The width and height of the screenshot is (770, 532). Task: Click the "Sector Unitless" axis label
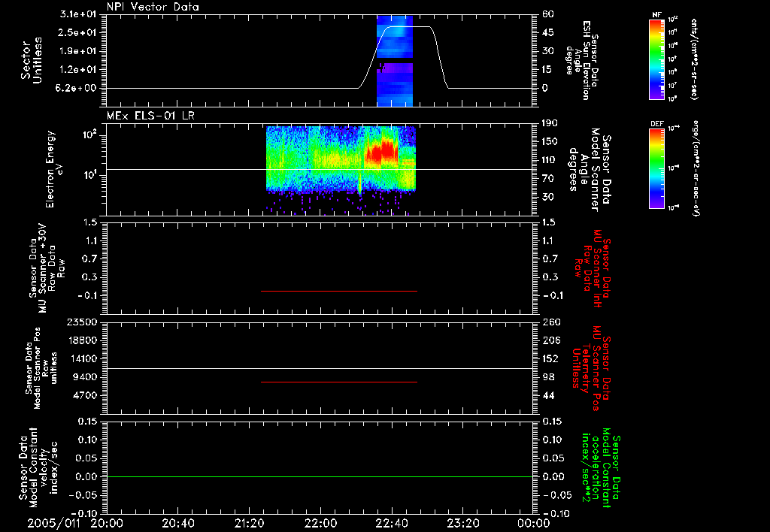pos(32,60)
